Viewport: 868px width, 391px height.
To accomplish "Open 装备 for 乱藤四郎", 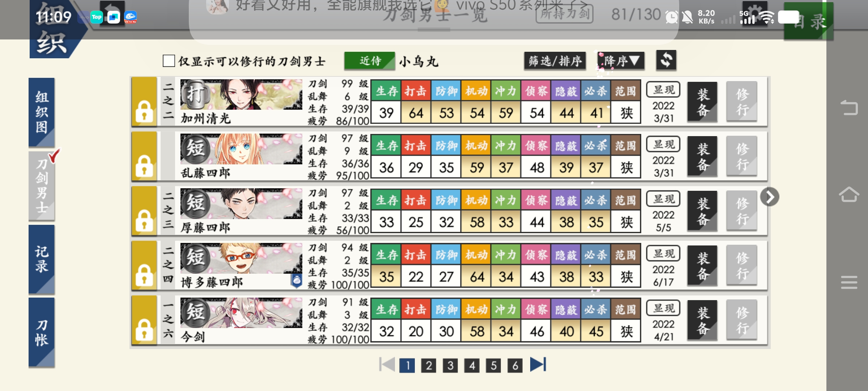I will pyautogui.click(x=702, y=156).
